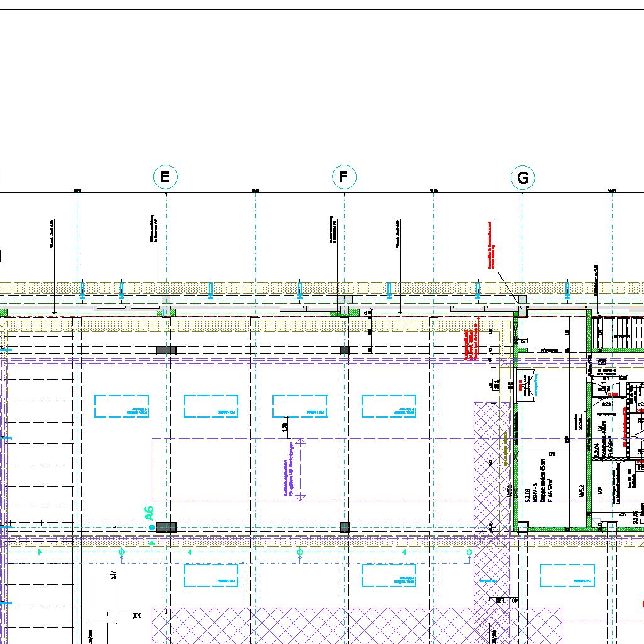Click the small cyan circle beside A6
The width and height of the screenshot is (644, 644).
(x=152, y=528)
